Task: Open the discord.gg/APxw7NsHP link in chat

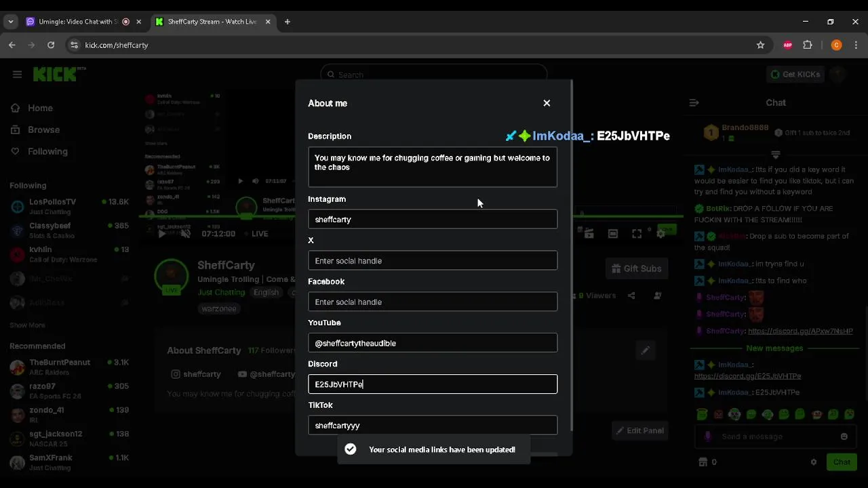Action: [x=800, y=331]
